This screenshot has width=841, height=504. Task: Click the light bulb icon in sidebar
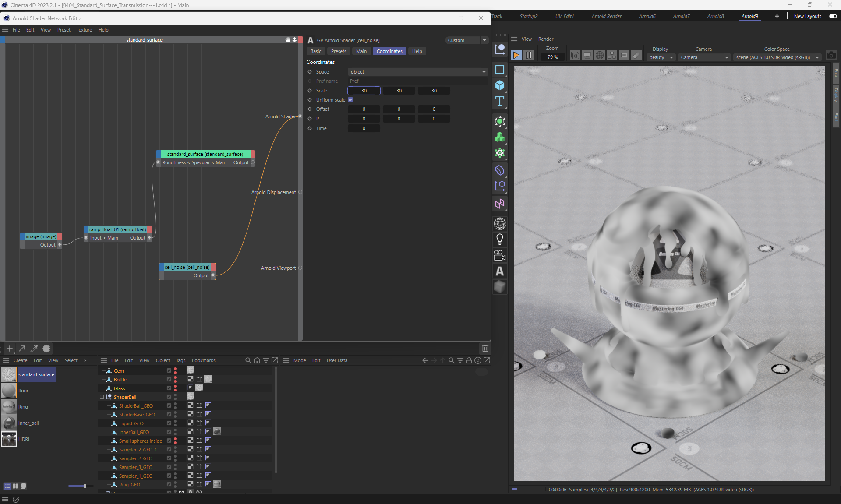[x=500, y=240]
